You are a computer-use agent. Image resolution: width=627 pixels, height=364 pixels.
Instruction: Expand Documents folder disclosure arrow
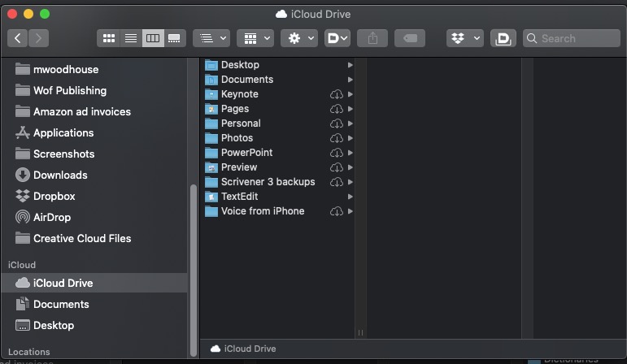tap(351, 80)
